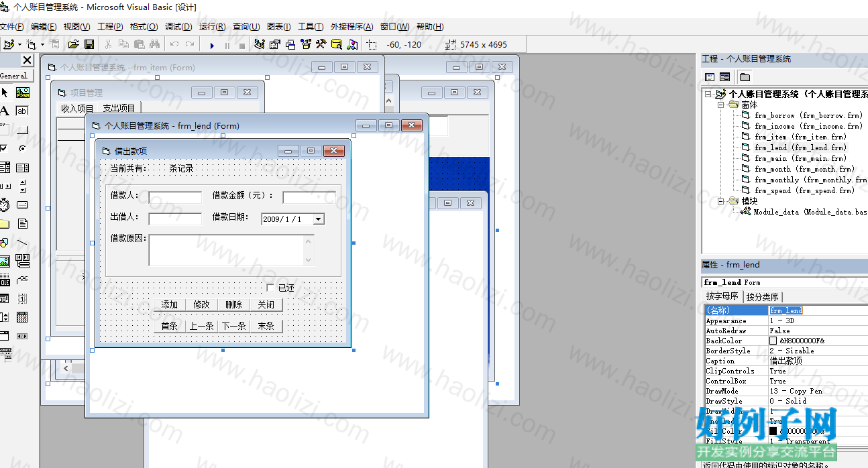Click the Break pause toolbar button
The height and width of the screenshot is (468, 868).
coord(227,46)
